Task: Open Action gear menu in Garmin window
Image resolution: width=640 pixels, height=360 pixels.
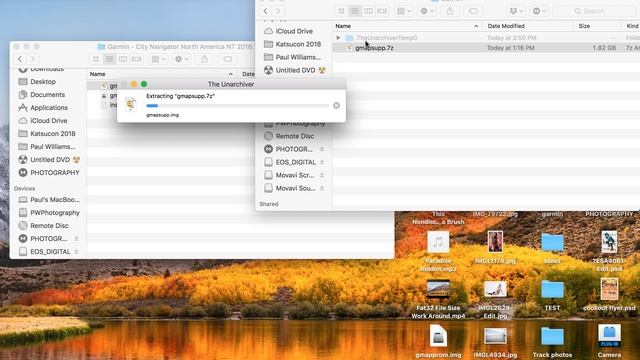Action: click(x=182, y=59)
